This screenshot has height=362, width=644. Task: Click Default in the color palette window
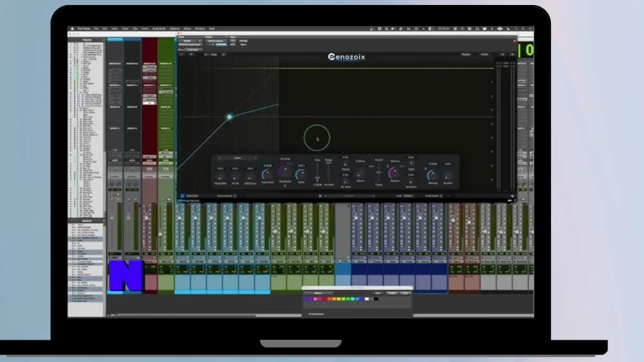click(392, 293)
